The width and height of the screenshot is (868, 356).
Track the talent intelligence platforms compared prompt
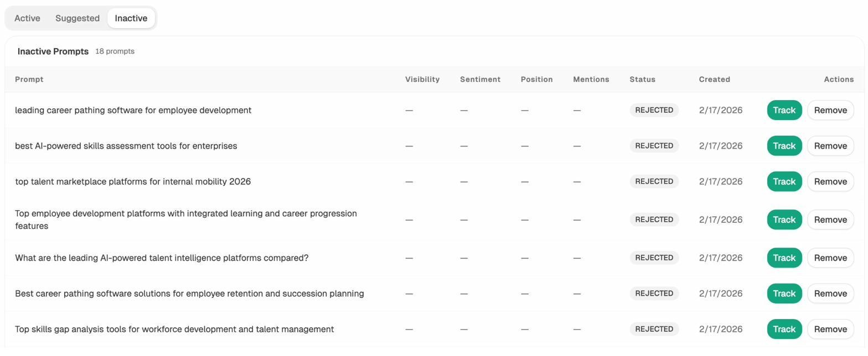pyautogui.click(x=784, y=258)
